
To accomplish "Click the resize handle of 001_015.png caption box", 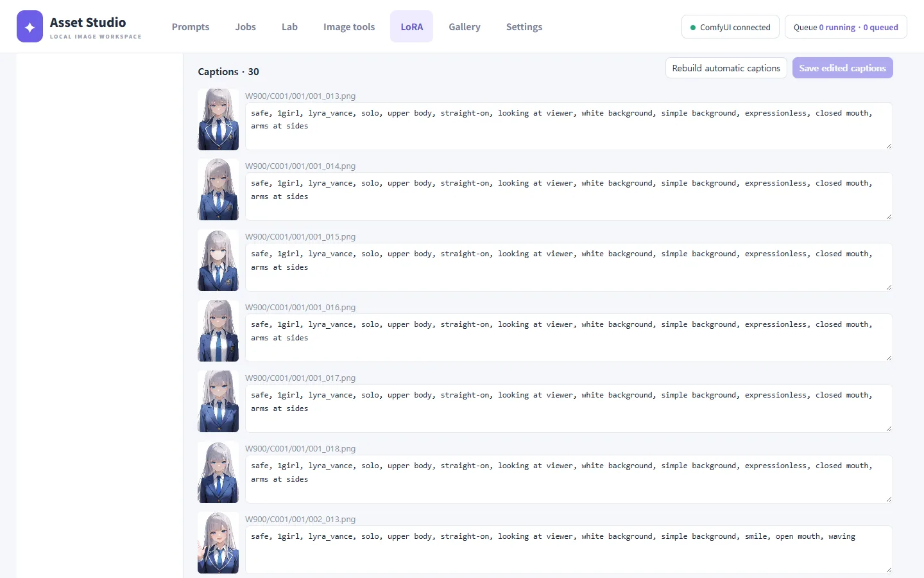I will tap(889, 287).
